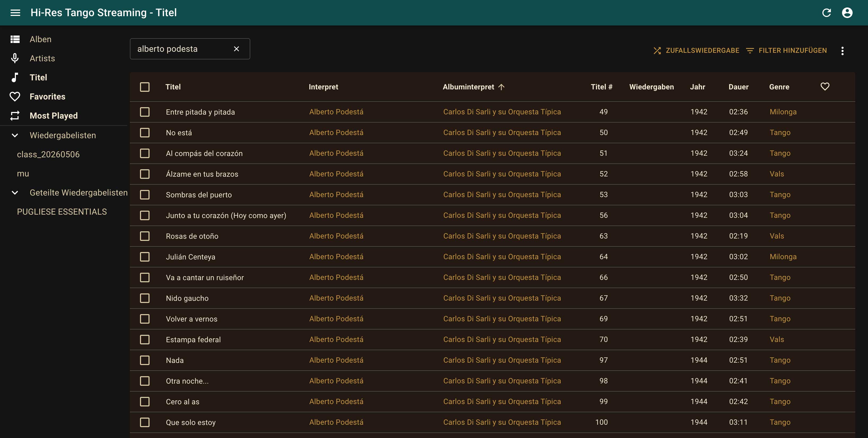This screenshot has height=438, width=868.
Task: Click track number 100 for Que solo estoy
Action: point(602,422)
